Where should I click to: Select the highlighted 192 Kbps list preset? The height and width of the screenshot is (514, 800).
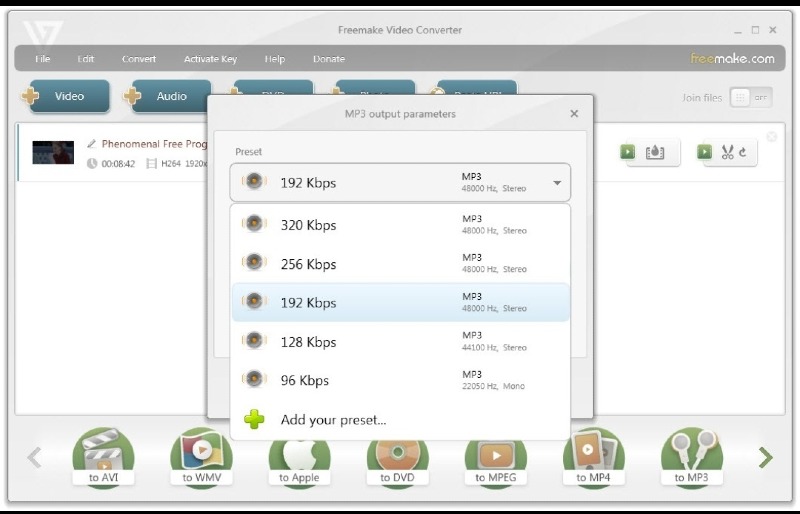[400, 302]
